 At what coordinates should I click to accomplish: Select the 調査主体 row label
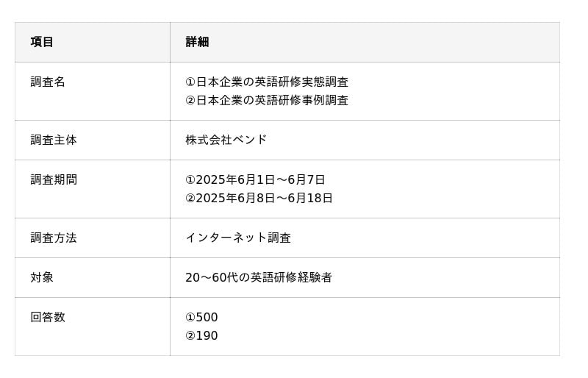click(x=54, y=140)
